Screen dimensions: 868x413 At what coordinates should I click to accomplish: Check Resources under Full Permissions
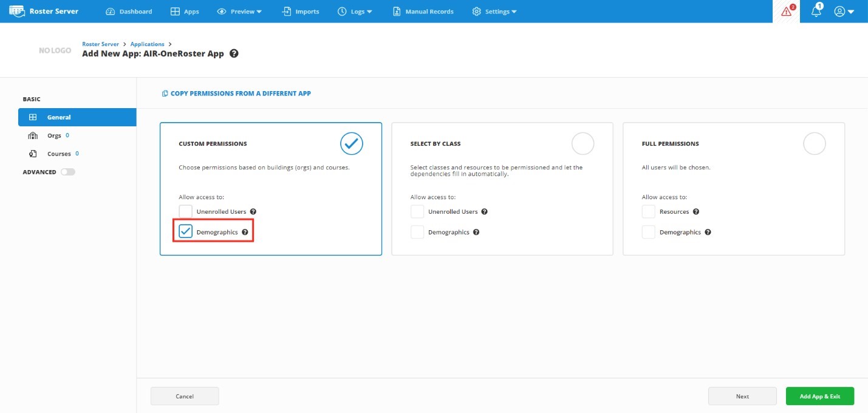(649, 212)
